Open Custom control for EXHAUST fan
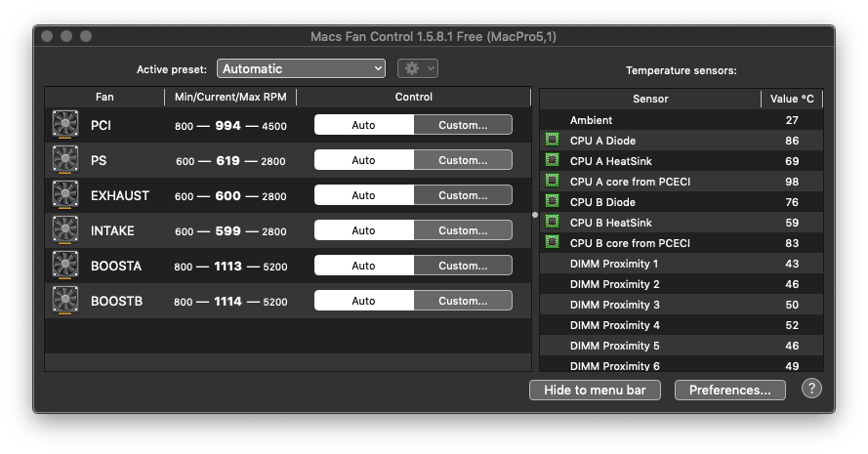 pyautogui.click(x=463, y=195)
